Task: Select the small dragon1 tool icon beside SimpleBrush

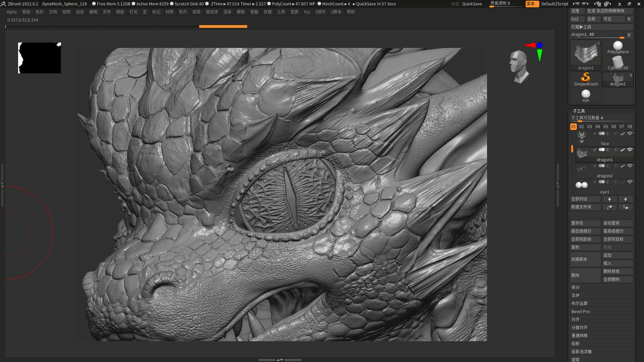Action: (618, 79)
